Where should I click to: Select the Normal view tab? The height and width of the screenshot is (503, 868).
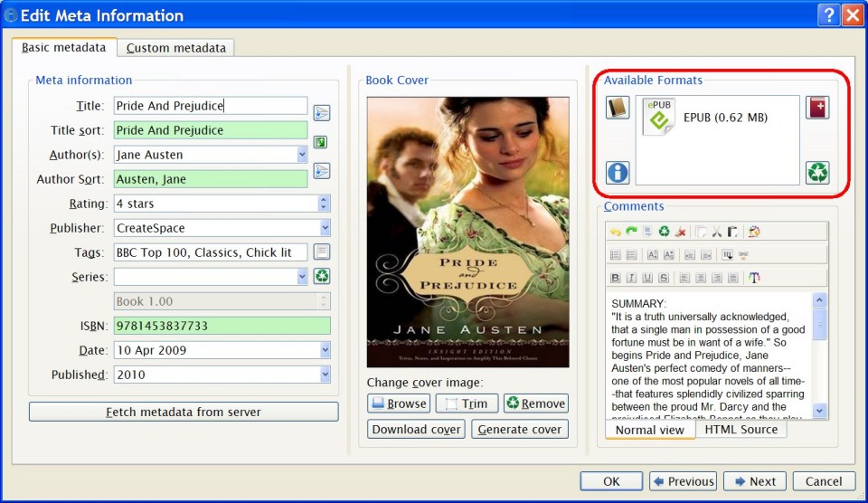pyautogui.click(x=650, y=430)
